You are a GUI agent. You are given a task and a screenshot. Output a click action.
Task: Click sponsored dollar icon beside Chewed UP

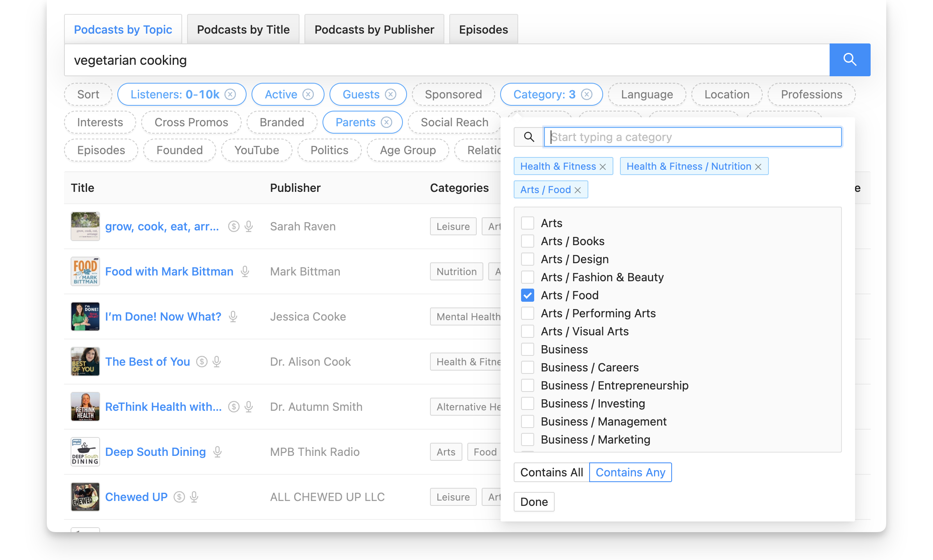pos(179,497)
